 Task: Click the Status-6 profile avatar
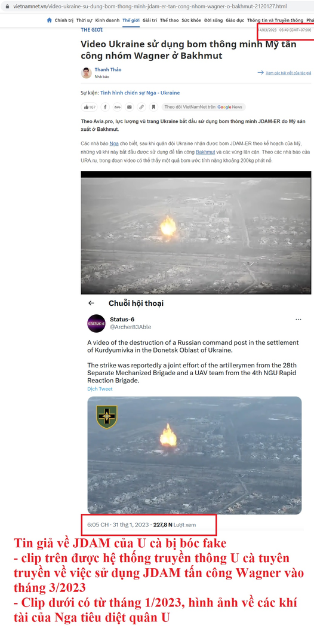click(x=97, y=323)
